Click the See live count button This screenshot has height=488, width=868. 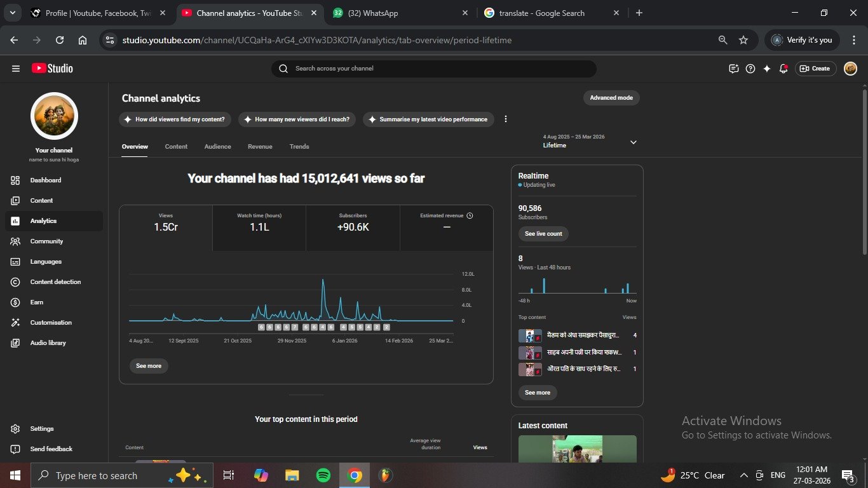(x=543, y=234)
